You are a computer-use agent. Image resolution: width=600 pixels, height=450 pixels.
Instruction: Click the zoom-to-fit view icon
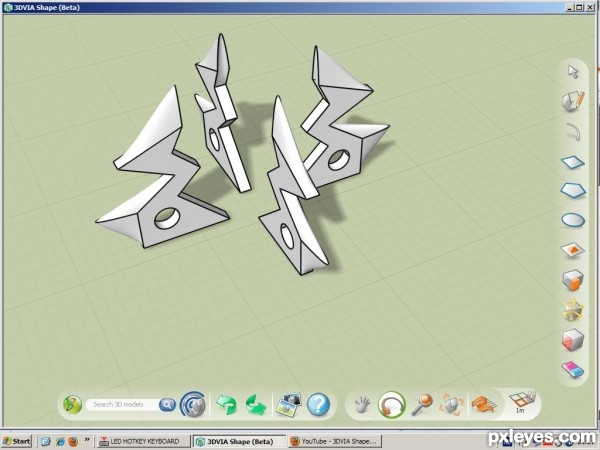tap(452, 404)
